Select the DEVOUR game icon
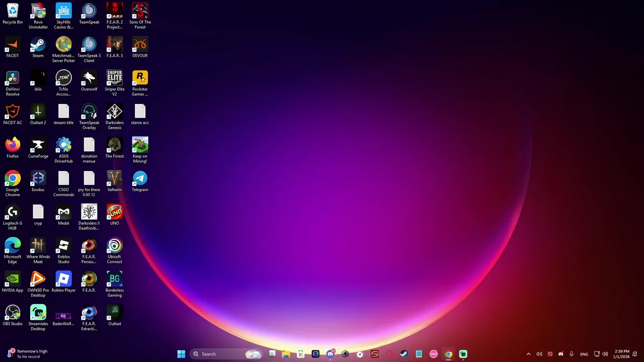Screen dimensions: 644x362 (x=140, y=48)
